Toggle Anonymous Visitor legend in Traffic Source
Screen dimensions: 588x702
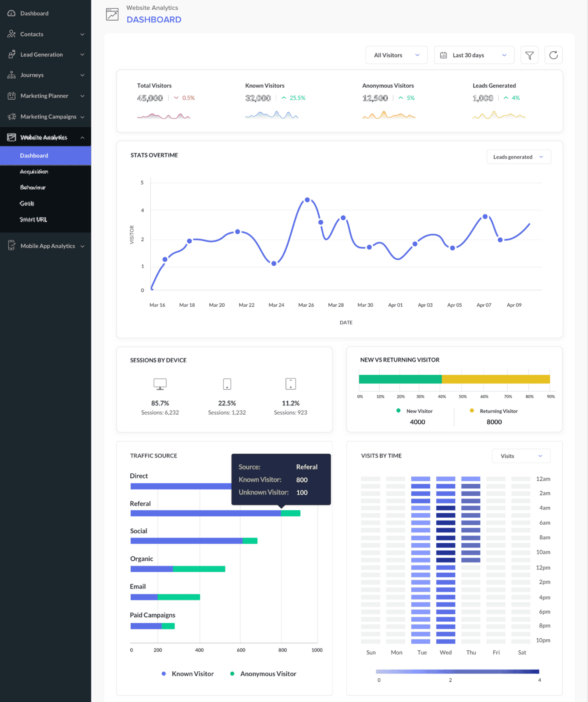263,674
